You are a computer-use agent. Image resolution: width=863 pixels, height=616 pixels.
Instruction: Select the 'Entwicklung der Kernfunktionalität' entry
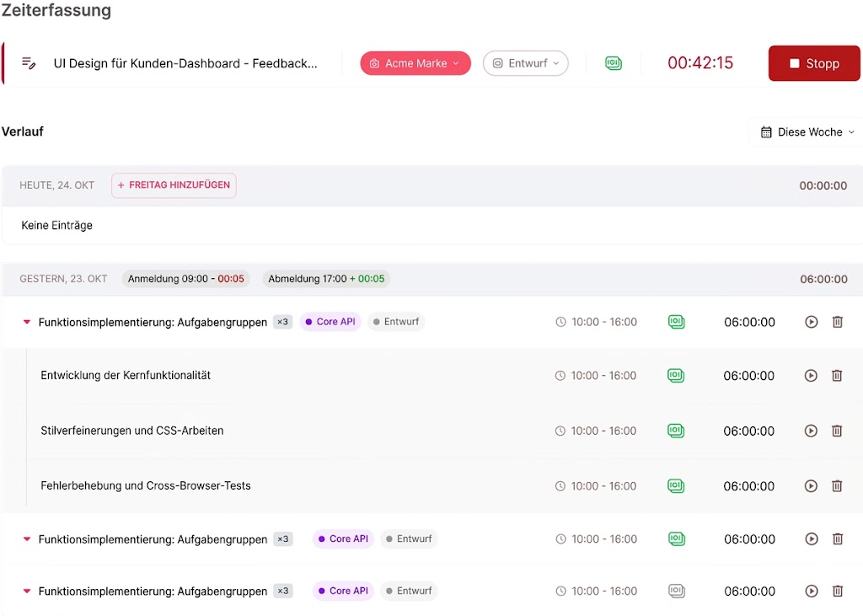click(x=126, y=376)
